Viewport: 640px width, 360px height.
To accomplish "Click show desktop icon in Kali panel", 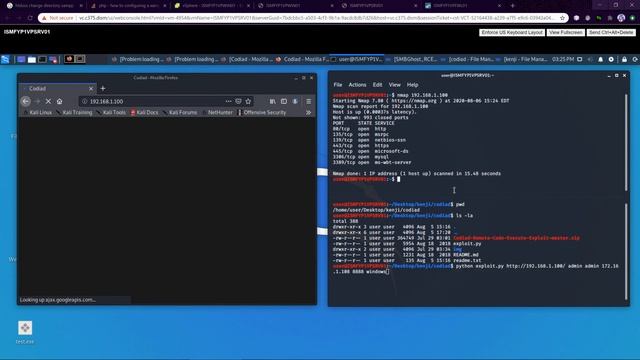I will [x=21, y=59].
